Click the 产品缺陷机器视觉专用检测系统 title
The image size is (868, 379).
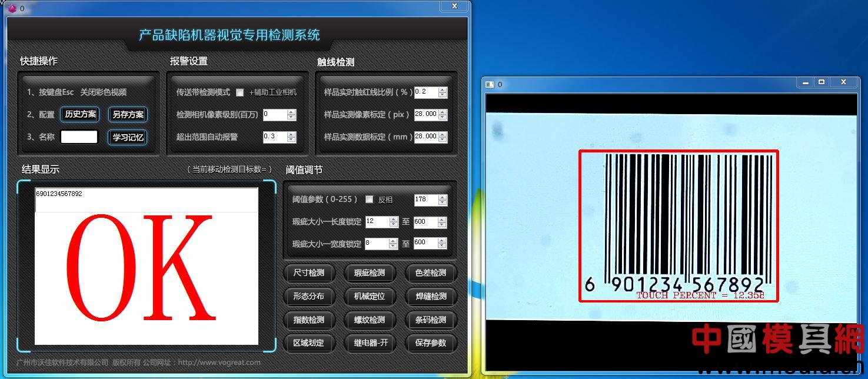click(230, 35)
